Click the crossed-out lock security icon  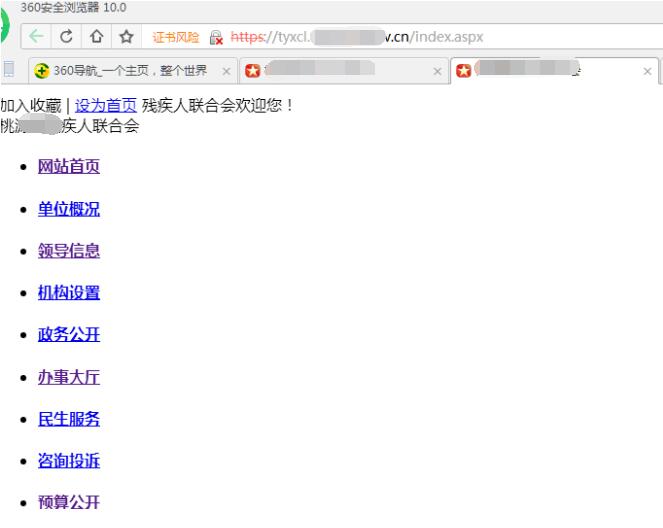(215, 38)
